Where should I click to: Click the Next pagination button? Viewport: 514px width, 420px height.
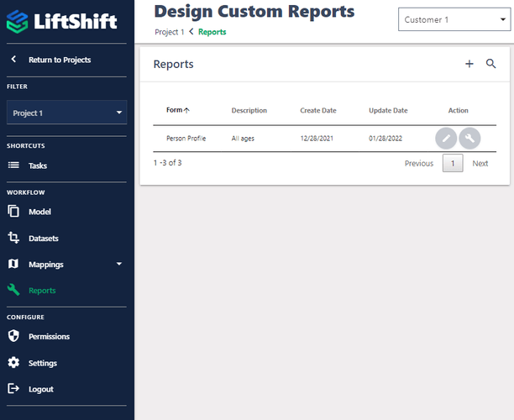480,164
